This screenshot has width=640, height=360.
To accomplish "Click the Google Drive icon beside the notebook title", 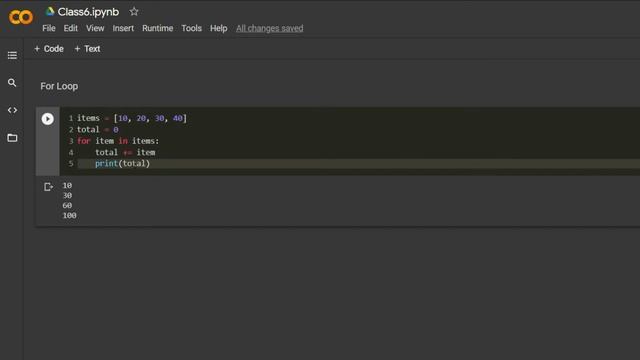I will pyautogui.click(x=50, y=11).
